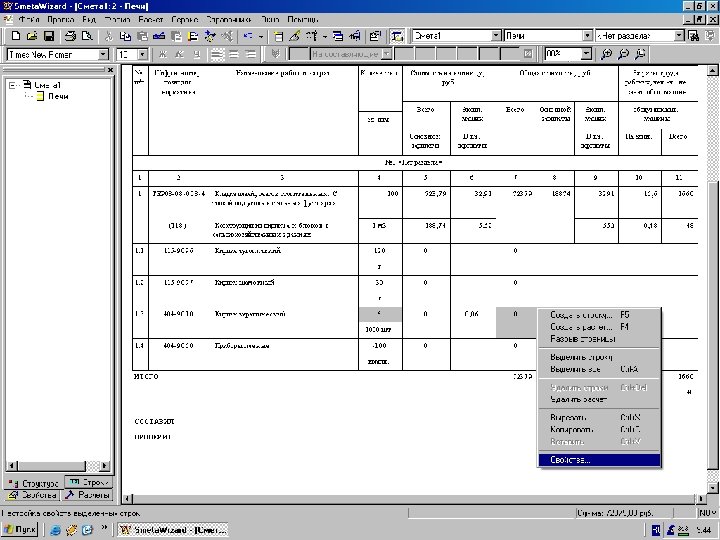The width and height of the screenshot is (720, 540).
Task: Click the Undo arrow icon
Action: click(248, 36)
